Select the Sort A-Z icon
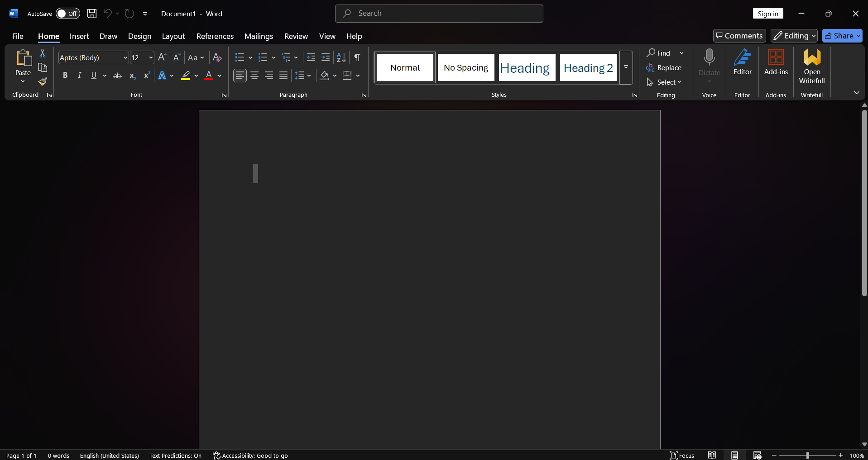Viewport: 868px width, 460px height. tap(341, 57)
